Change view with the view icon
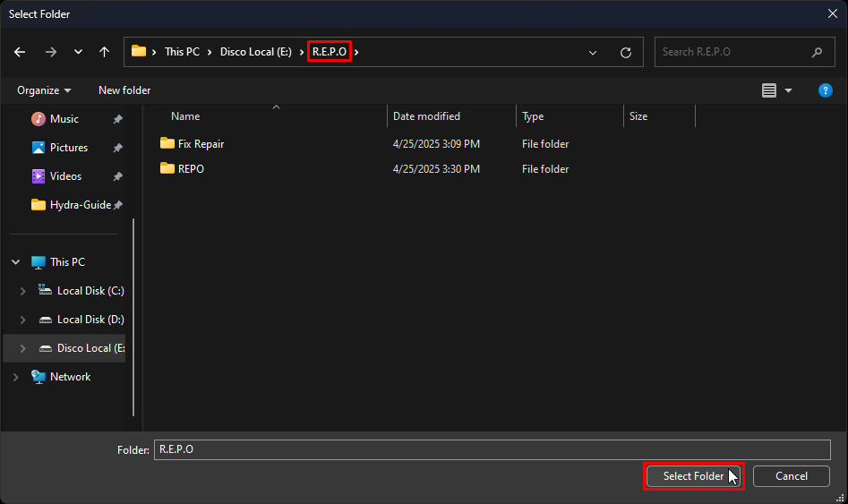This screenshot has width=848, height=504. (769, 90)
